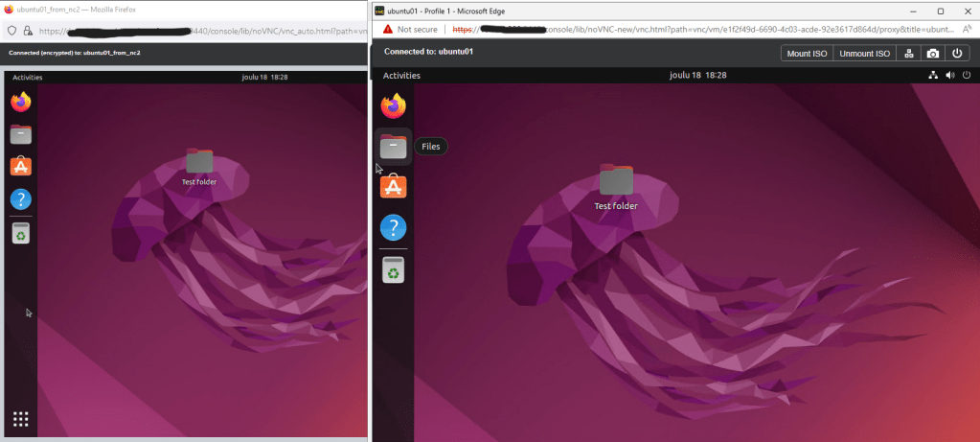Open Help from the dock in Edge console

tap(393, 227)
